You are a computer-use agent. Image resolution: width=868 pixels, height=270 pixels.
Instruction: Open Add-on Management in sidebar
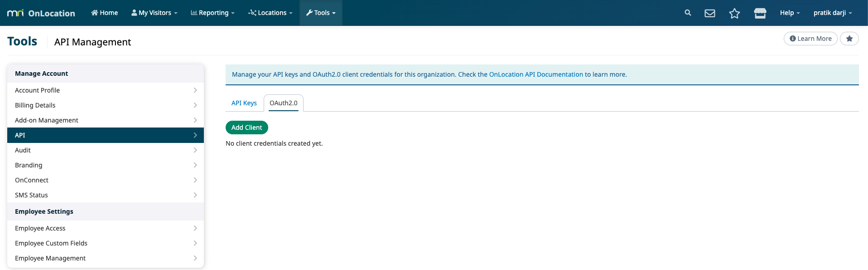106,120
